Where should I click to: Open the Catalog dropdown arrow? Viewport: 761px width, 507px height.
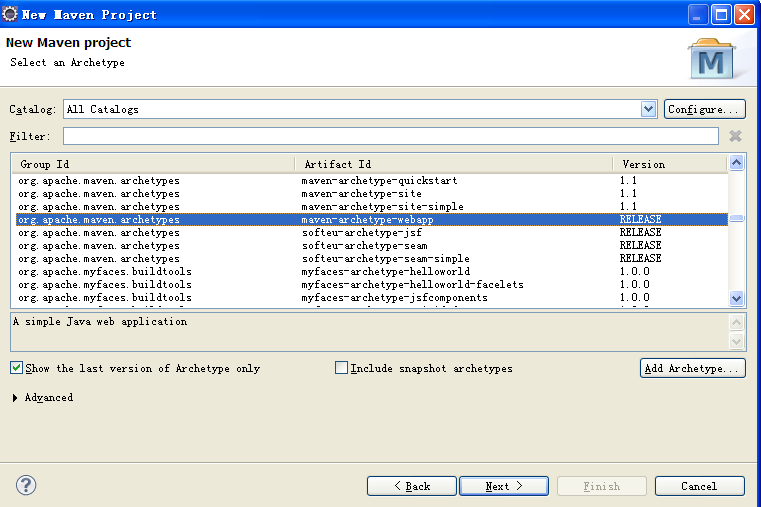tap(648, 109)
